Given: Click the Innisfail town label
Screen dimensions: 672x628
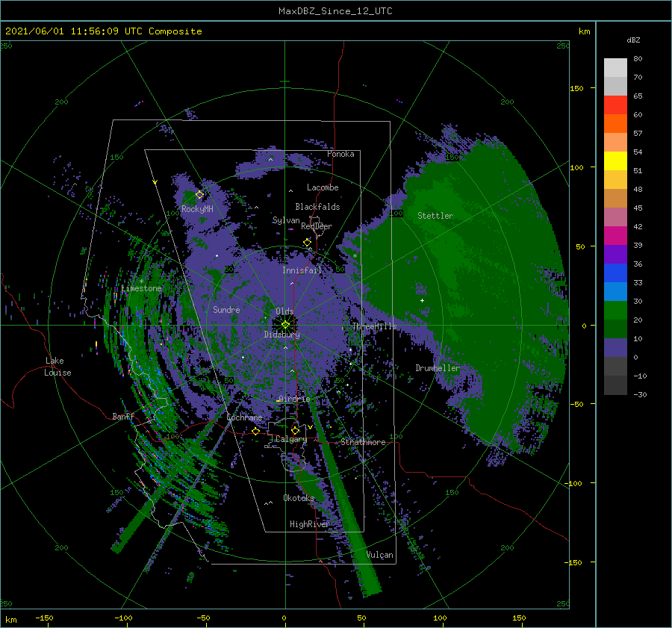Looking at the screenshot, I should point(302,270).
